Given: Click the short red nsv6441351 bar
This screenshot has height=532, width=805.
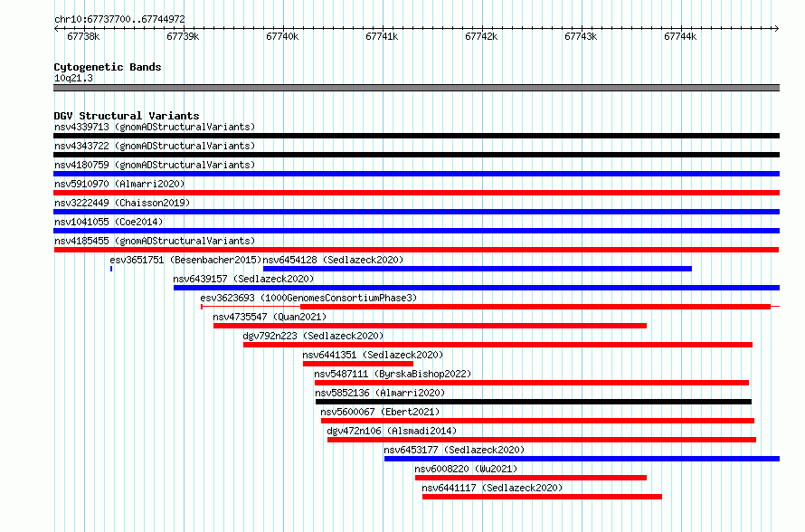Looking at the screenshot, I should click(x=358, y=364).
